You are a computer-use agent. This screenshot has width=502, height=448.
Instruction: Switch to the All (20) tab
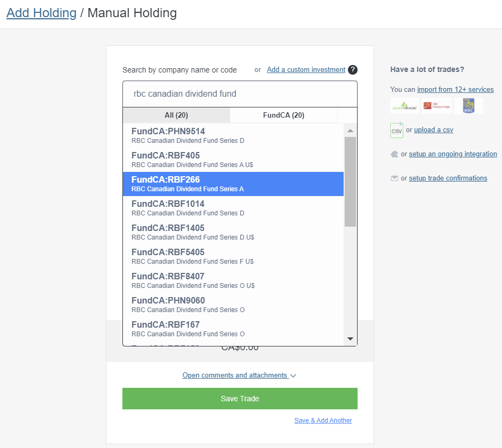pos(177,115)
